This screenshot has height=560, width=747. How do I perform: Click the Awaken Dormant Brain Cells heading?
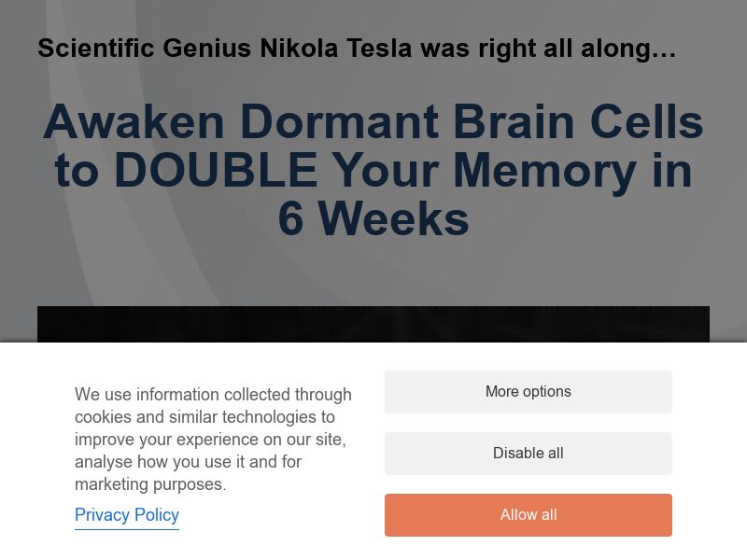point(373,171)
